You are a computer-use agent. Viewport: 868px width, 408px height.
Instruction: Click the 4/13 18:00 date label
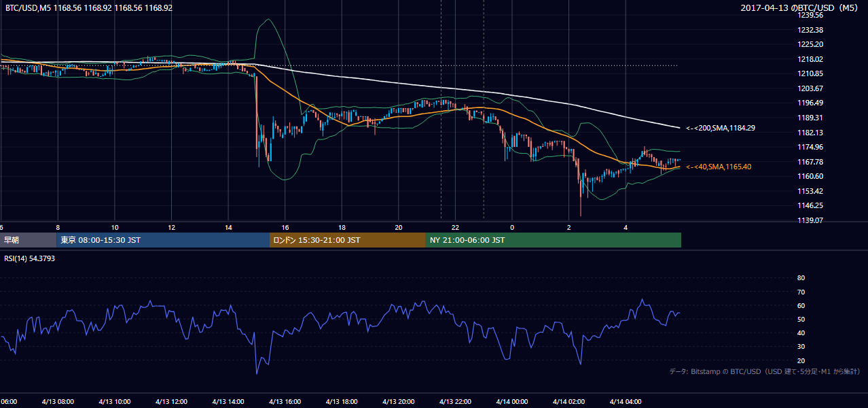coord(342,401)
